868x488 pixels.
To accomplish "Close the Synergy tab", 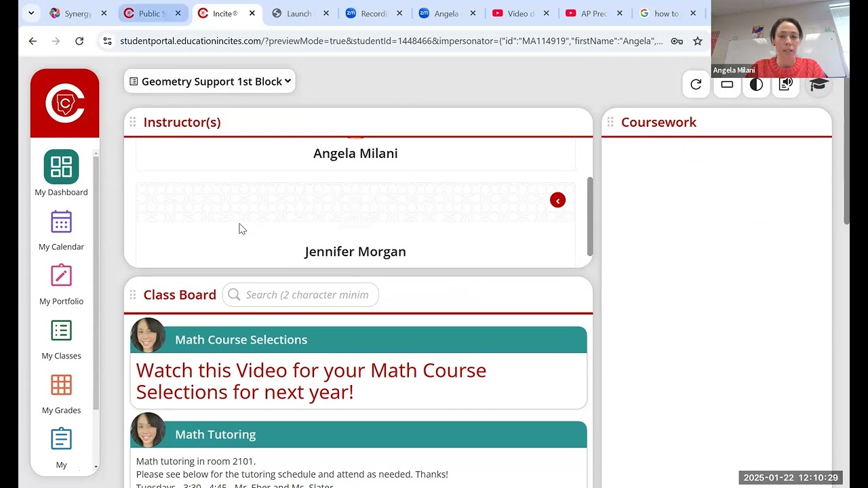I will (104, 13).
